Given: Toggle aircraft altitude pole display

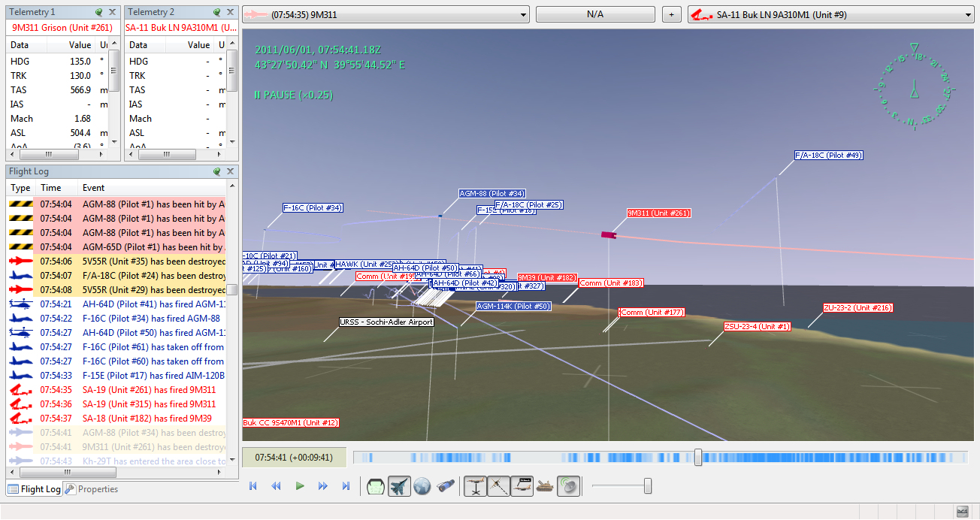Looking at the screenshot, I should coord(475,486).
